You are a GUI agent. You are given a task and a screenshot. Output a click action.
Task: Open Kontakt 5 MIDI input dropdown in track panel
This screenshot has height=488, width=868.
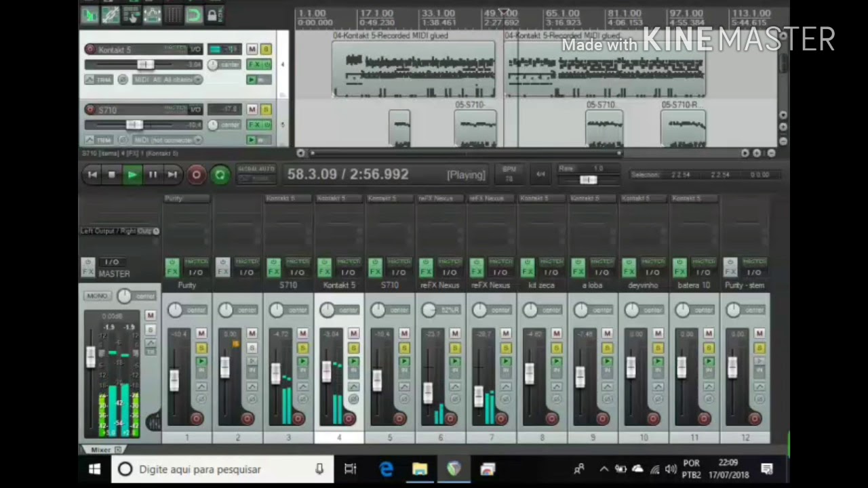coord(167,79)
